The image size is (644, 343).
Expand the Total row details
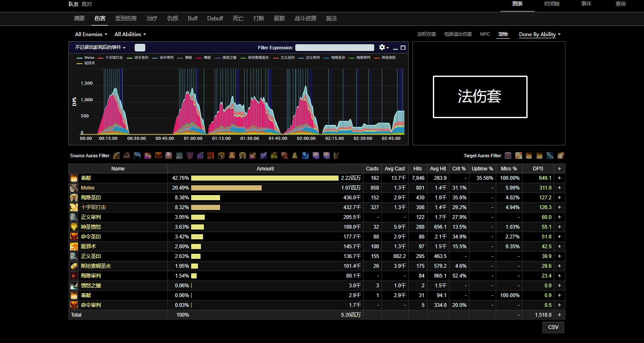[x=559, y=315]
